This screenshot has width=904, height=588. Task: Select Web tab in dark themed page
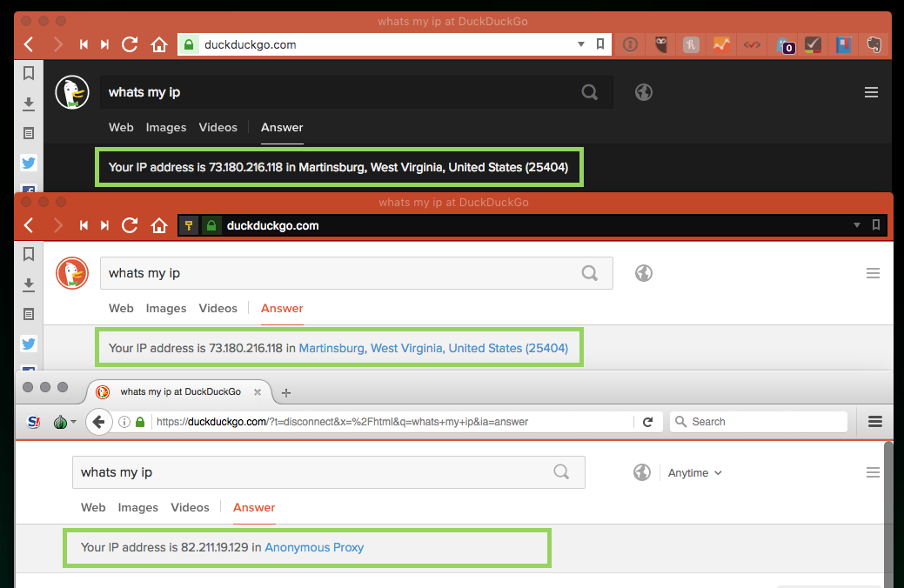(121, 127)
